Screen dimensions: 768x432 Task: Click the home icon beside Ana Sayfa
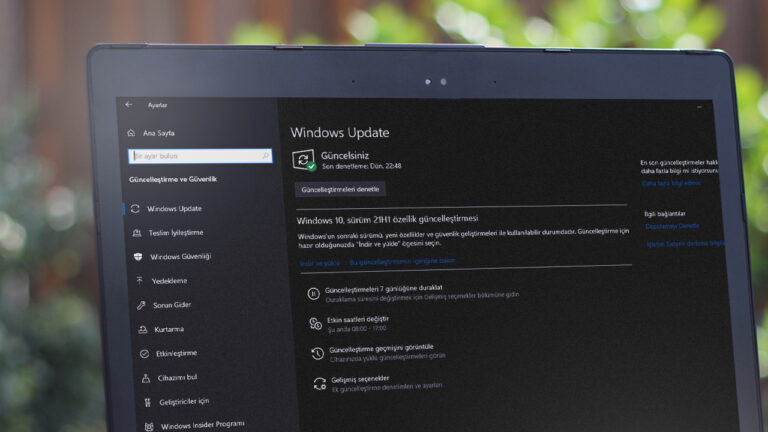(x=131, y=133)
